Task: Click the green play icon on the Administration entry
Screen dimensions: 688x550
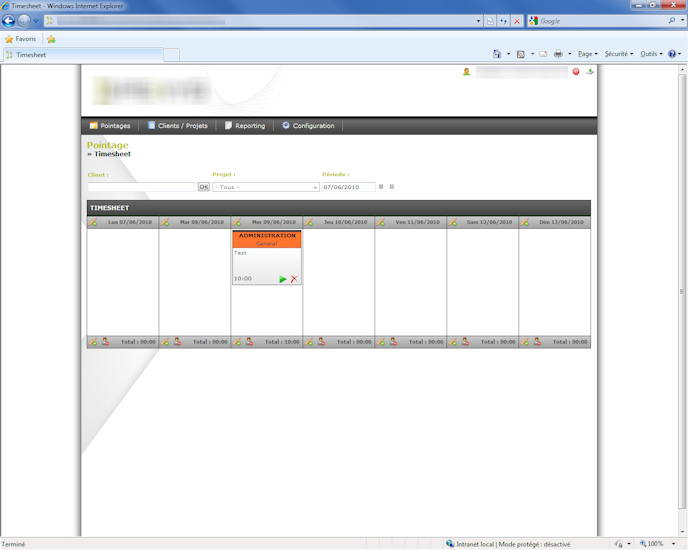Action: click(283, 279)
